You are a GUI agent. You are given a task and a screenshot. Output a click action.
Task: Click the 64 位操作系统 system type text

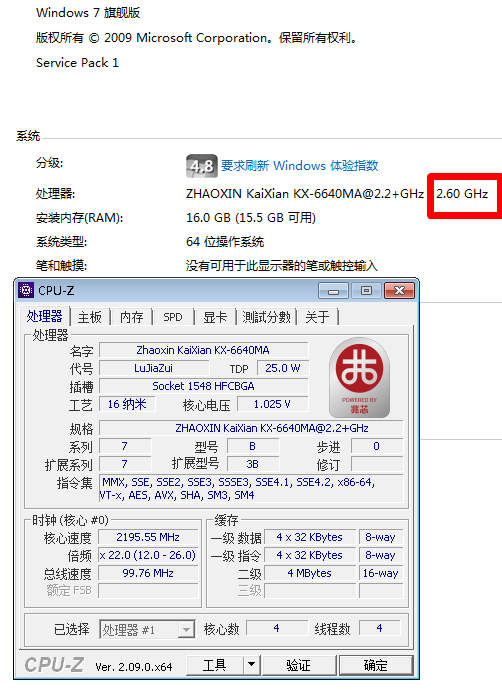225,242
